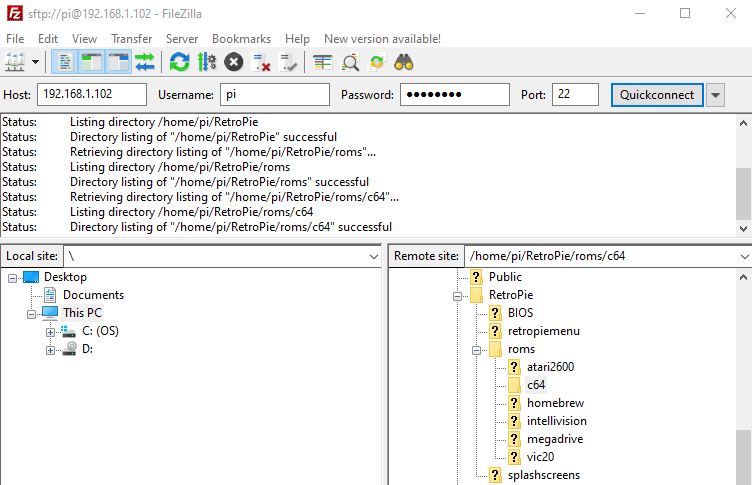Click the Host input field
The width and height of the screenshot is (752, 485).
pyautogui.click(x=92, y=95)
